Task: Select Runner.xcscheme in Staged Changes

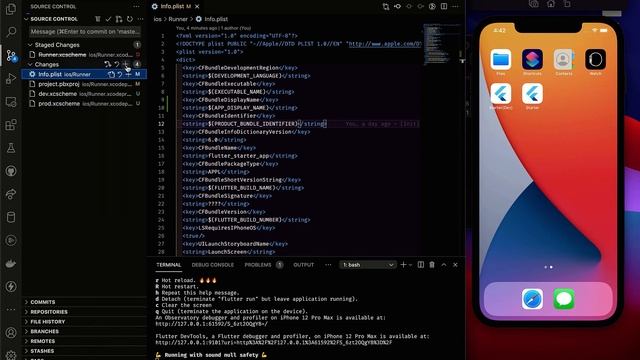Action: tap(84, 55)
